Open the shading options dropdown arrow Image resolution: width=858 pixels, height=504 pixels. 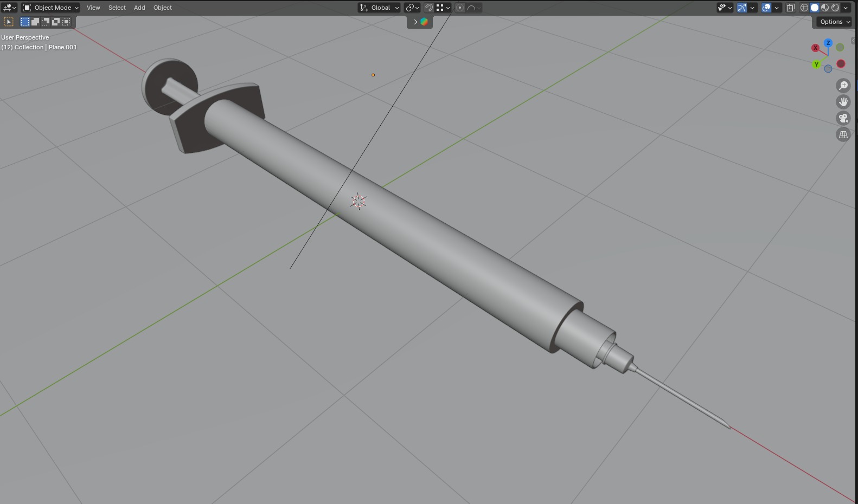846,8
